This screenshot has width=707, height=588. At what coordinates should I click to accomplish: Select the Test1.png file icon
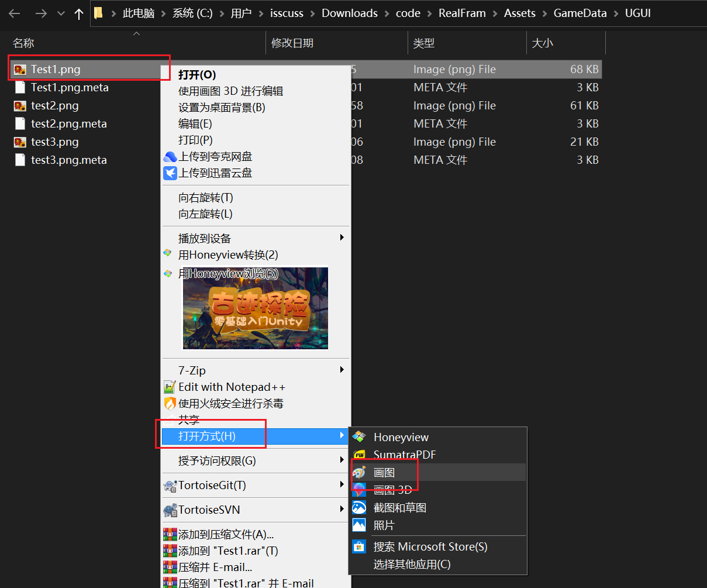point(20,70)
